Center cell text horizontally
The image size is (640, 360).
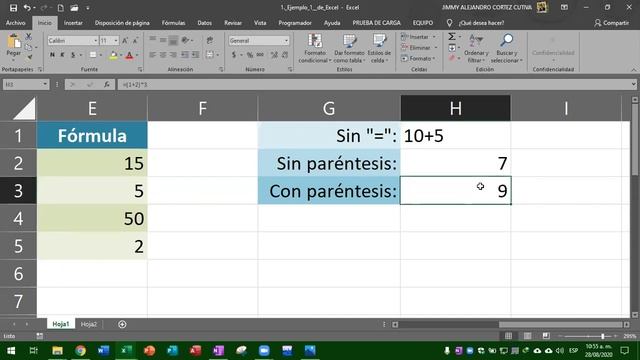pyautogui.click(x=163, y=55)
